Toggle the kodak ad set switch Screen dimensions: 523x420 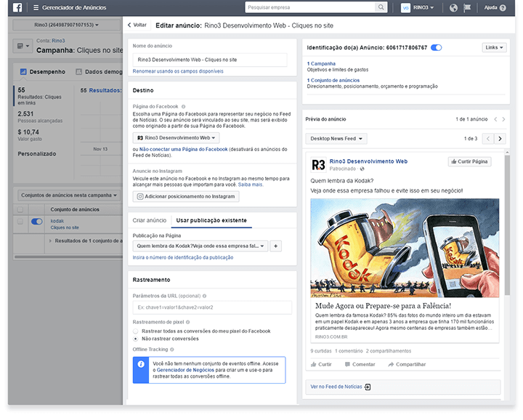tap(37, 222)
